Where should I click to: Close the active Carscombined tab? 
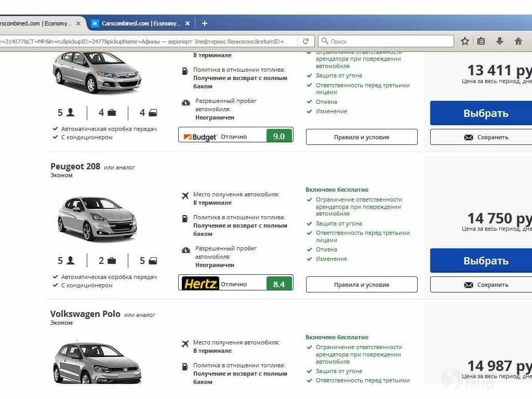pos(188,23)
